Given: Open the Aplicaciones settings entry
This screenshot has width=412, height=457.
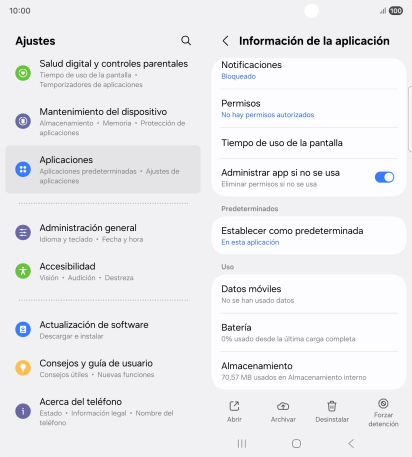Looking at the screenshot, I should pos(103,169).
